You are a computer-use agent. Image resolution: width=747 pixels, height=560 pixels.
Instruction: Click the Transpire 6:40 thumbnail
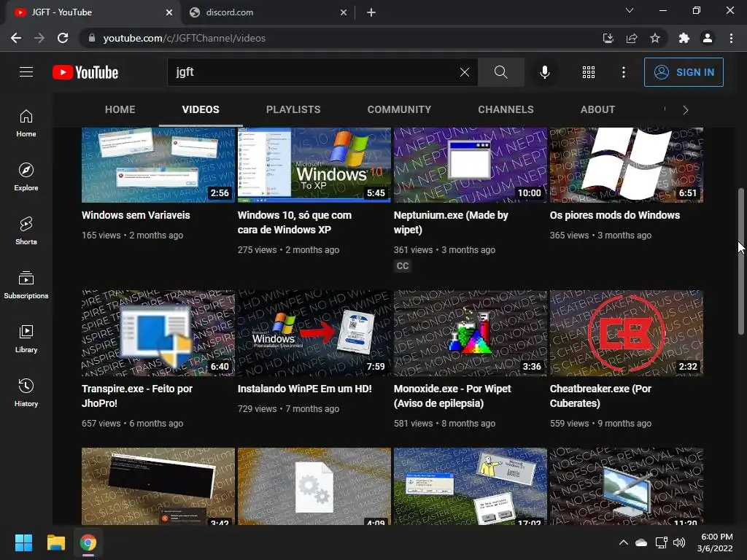pos(158,332)
